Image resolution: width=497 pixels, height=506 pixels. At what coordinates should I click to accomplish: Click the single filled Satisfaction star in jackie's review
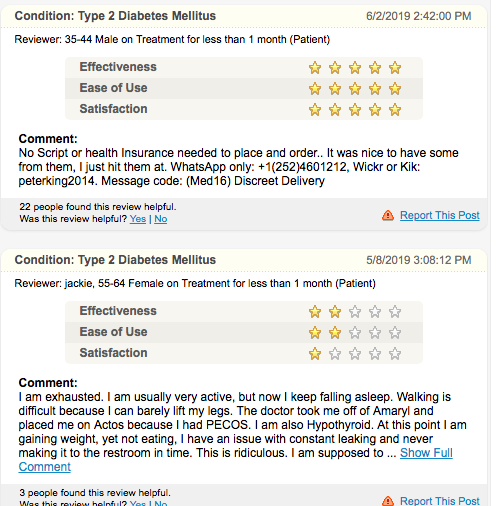[315, 354]
